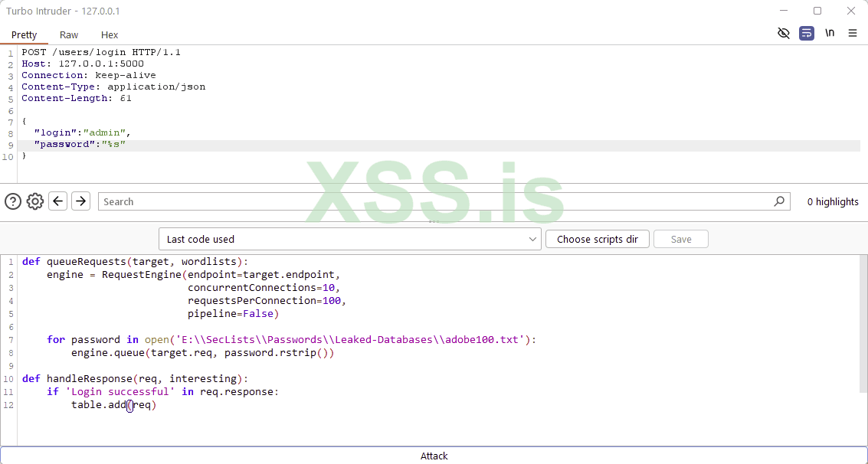868x464 pixels.
Task: Open the request editor hamburger menu
Action: 853,33
